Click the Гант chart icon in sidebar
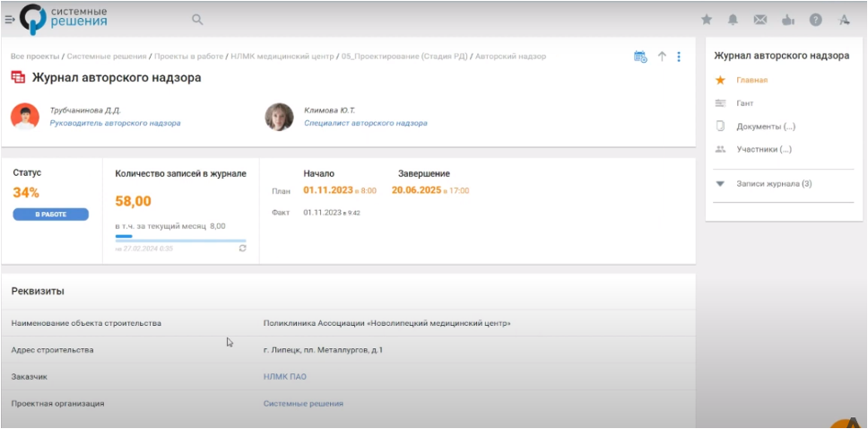Viewport: 868px width, 429px height. tap(720, 103)
